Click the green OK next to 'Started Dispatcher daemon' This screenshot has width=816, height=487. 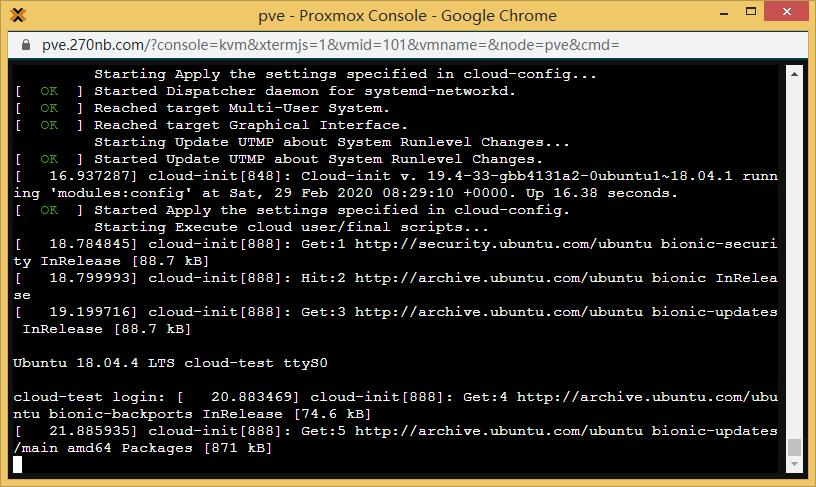pos(49,91)
